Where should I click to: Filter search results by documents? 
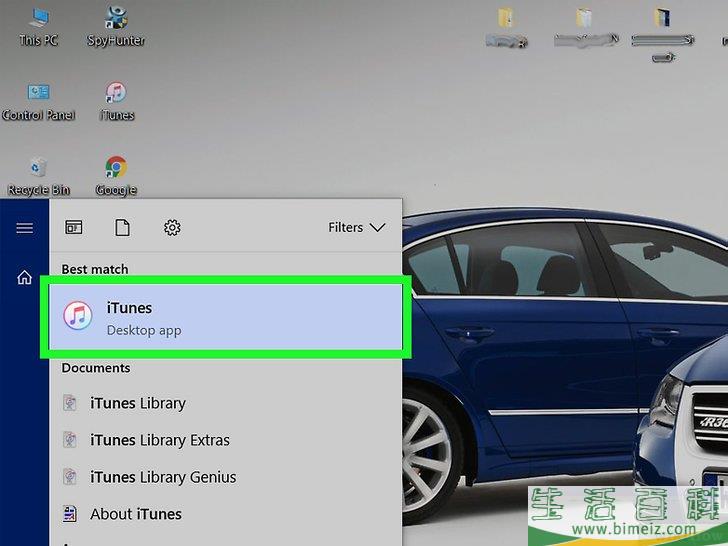(123, 228)
